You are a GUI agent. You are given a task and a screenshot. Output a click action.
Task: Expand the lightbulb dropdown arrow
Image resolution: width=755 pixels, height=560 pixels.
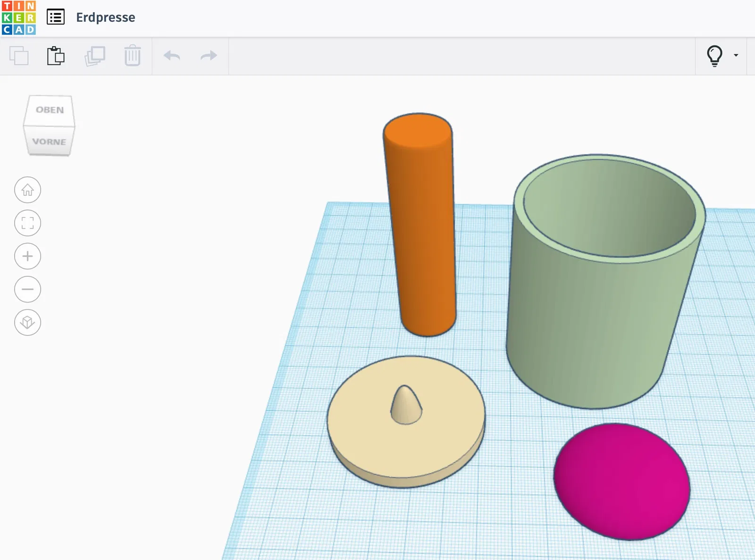[x=736, y=55]
